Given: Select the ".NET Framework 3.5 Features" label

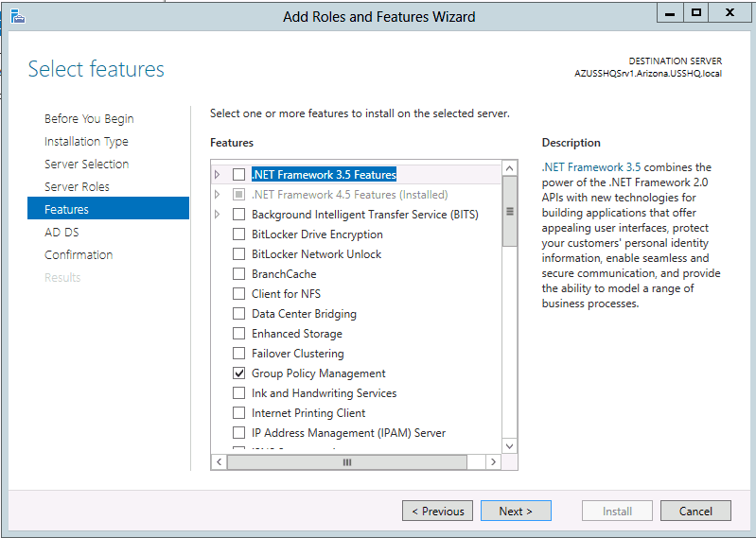Looking at the screenshot, I should tap(324, 174).
